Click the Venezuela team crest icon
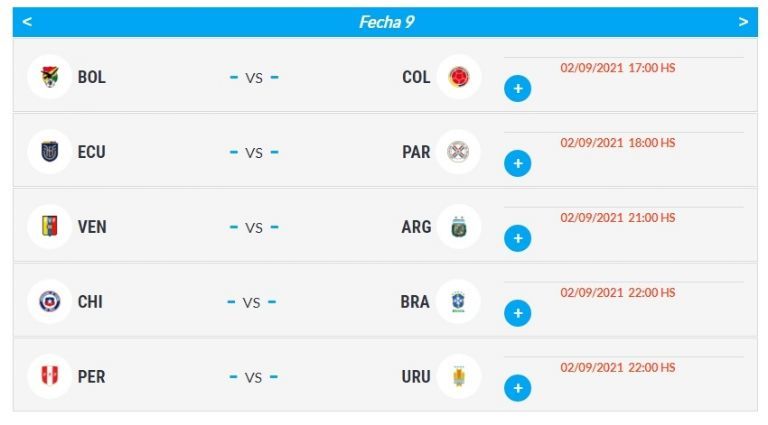 point(49,227)
